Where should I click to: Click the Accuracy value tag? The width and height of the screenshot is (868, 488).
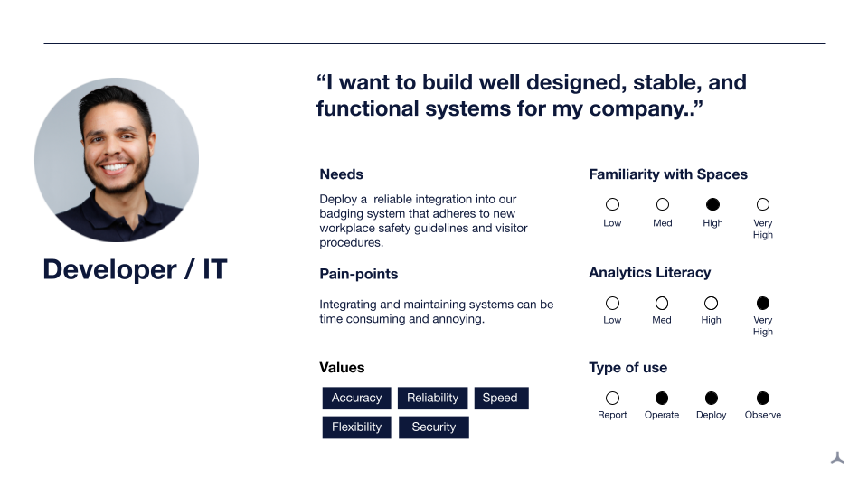point(356,399)
